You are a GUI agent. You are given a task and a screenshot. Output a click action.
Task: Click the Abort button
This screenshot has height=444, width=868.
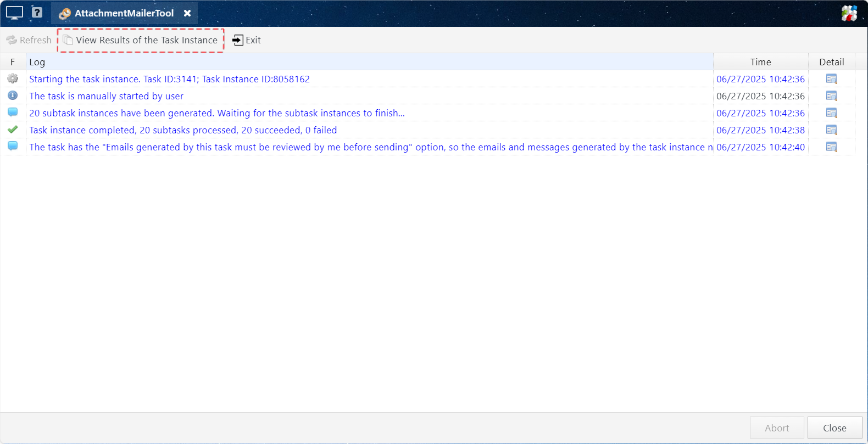click(777, 428)
